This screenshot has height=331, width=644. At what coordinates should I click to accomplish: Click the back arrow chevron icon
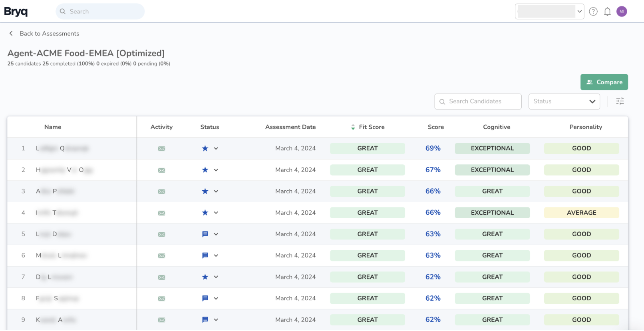coord(11,34)
